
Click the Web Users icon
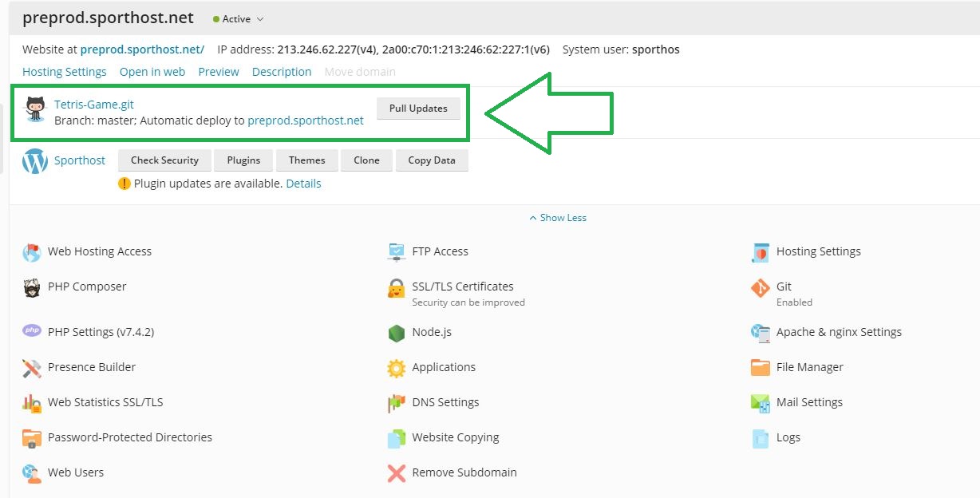click(32, 473)
